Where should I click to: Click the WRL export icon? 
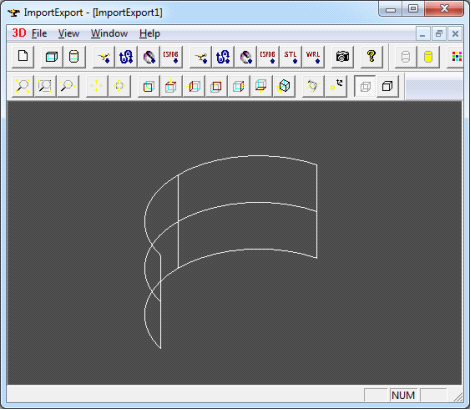pos(313,56)
